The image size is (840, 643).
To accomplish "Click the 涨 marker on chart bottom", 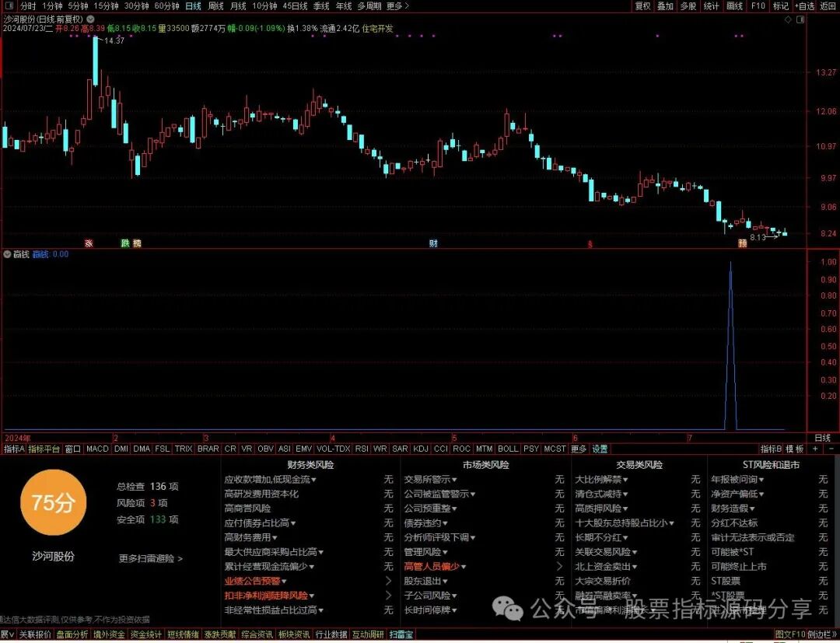I will 89,243.
